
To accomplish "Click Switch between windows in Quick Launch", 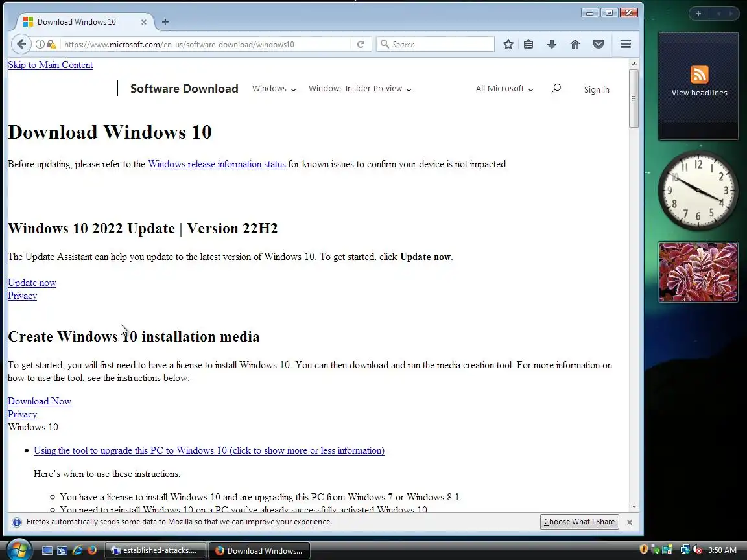I will 62,550.
